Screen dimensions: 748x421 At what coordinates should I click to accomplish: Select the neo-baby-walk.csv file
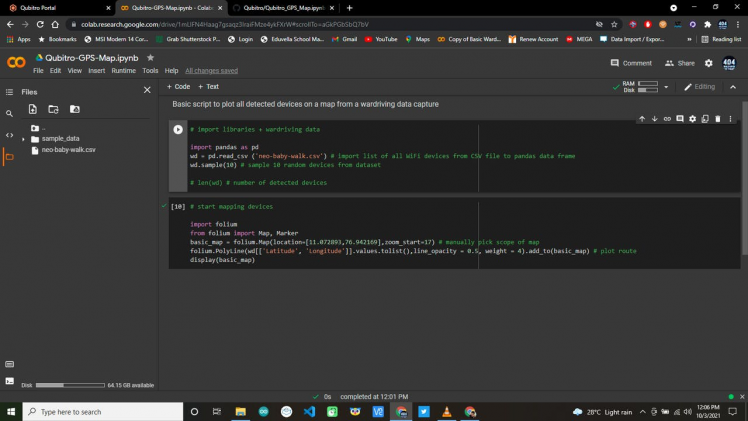[x=68, y=149]
